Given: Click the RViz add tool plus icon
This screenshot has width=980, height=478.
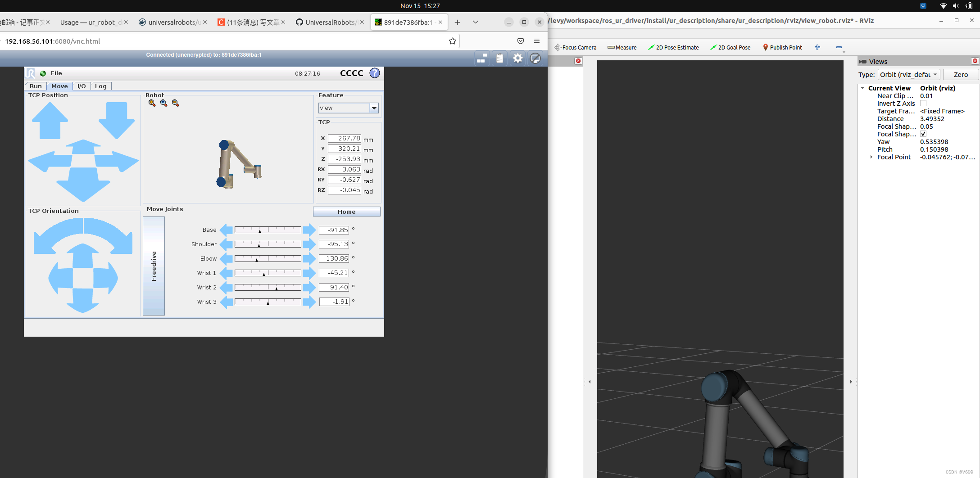Looking at the screenshot, I should [817, 47].
